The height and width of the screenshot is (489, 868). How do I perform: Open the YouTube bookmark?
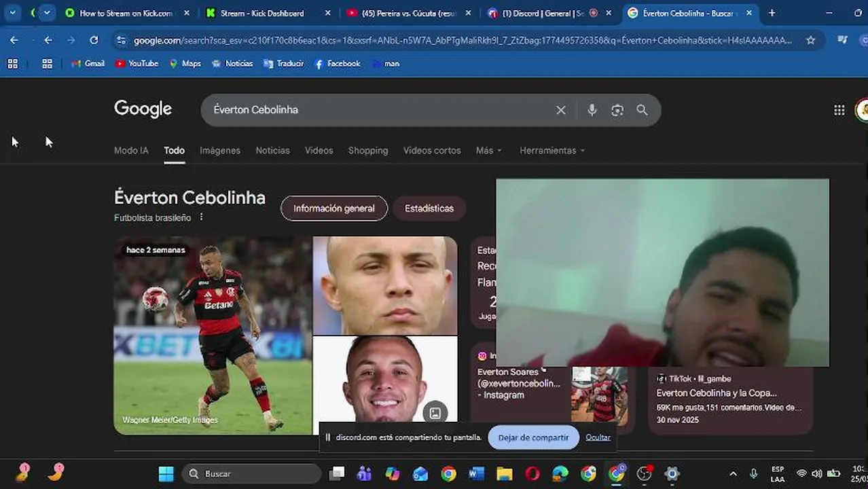tap(137, 63)
